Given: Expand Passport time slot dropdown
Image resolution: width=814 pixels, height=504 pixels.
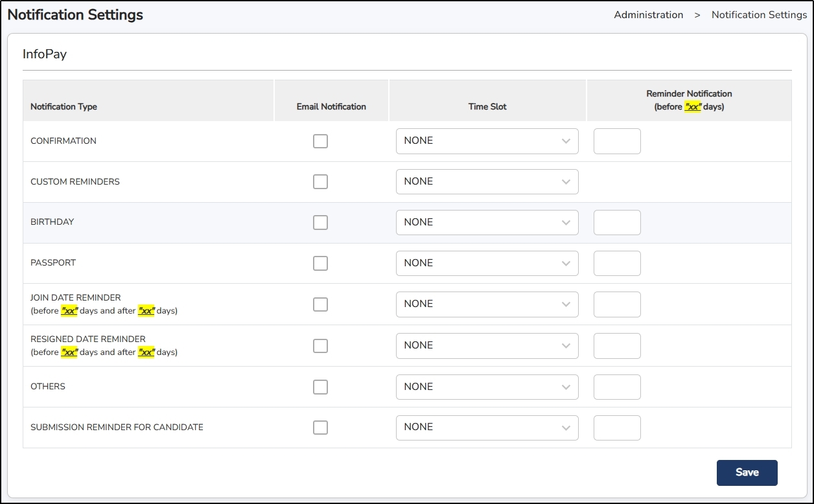Looking at the screenshot, I should coord(487,264).
